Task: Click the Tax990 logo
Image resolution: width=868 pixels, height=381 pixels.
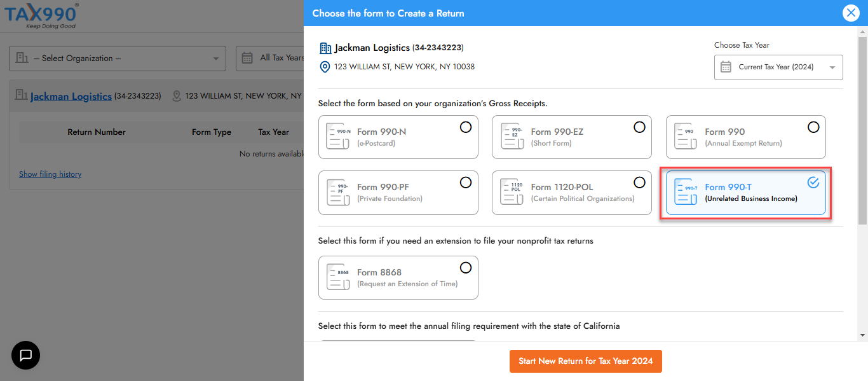Action: 42,15
